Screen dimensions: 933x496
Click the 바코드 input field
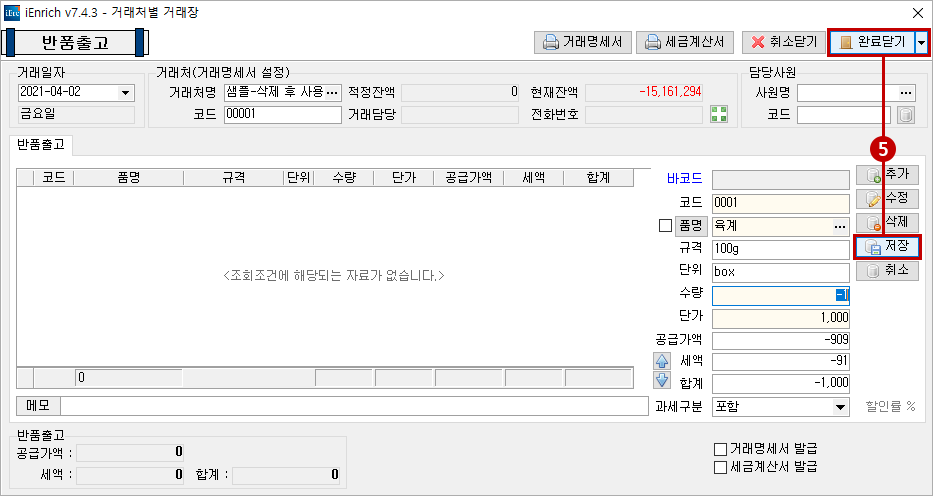[781, 179]
